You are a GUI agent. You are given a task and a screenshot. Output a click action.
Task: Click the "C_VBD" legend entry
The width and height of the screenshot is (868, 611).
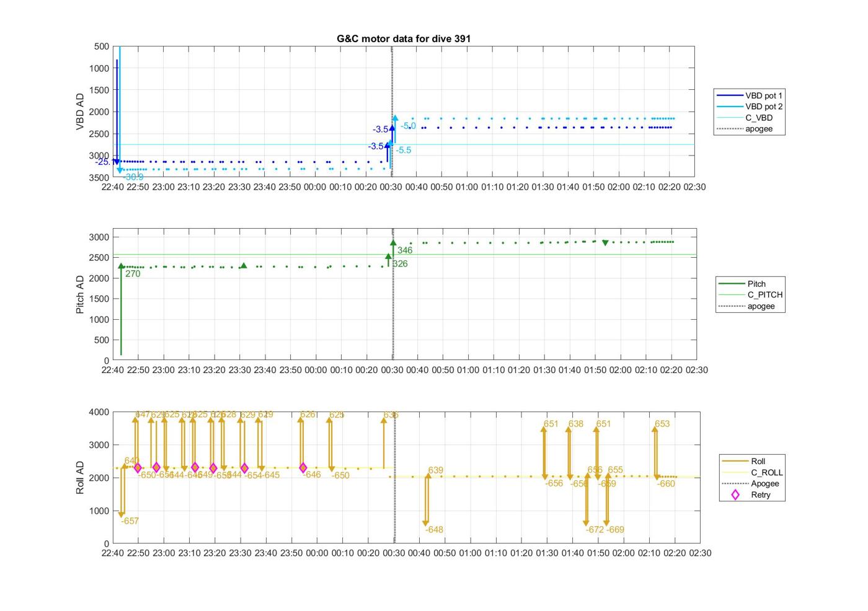pyautogui.click(x=745, y=118)
